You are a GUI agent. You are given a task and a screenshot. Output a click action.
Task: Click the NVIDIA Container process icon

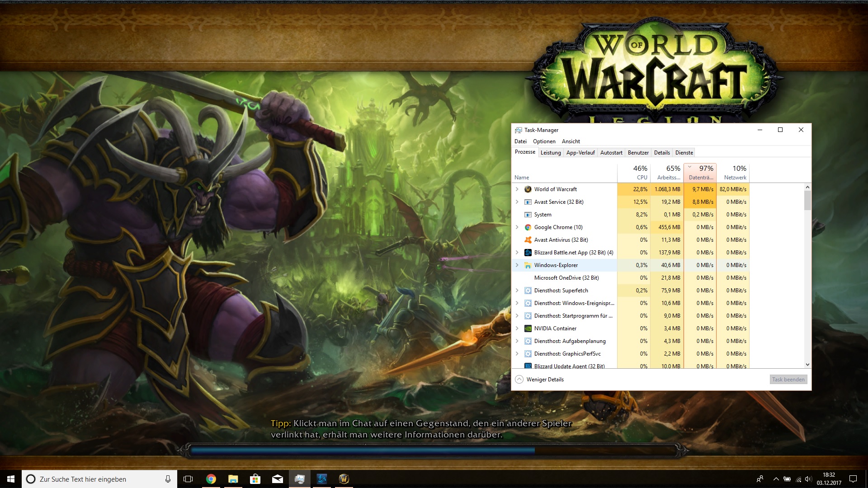point(528,328)
